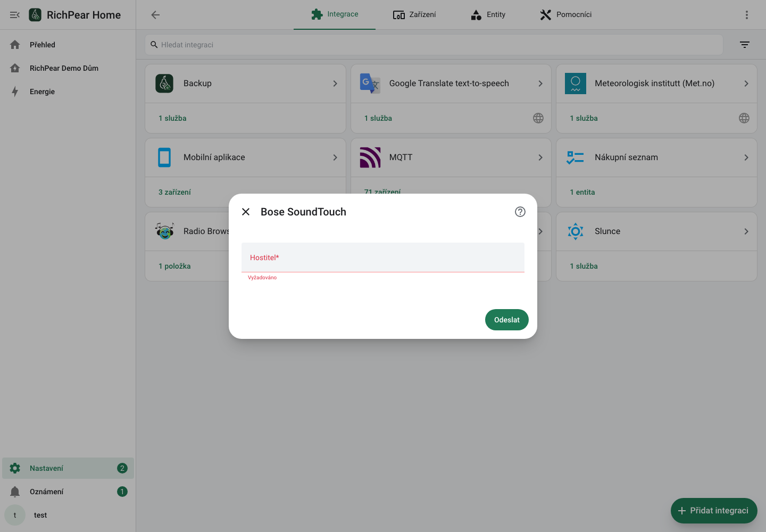The height and width of the screenshot is (532, 766).
Task: Expand Nákupní seznam chevron
Action: (746, 157)
